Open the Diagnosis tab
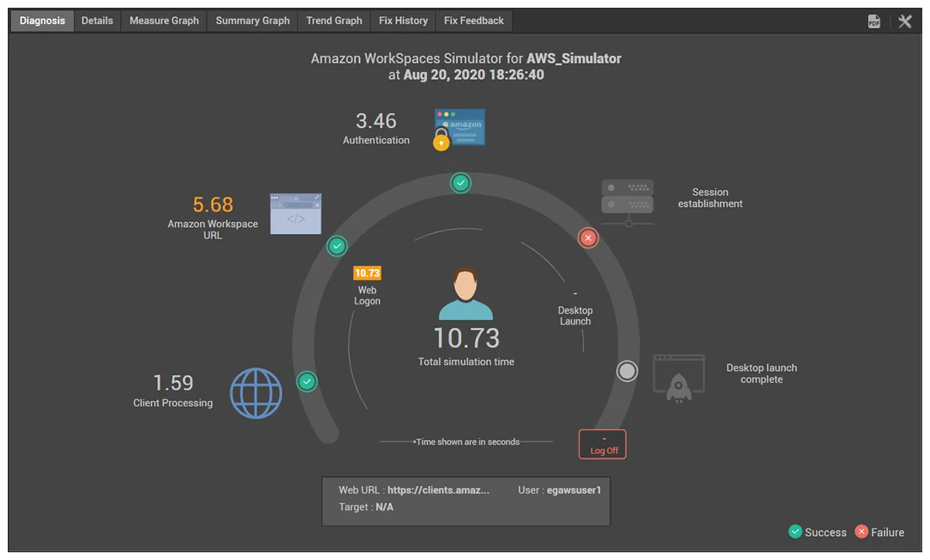The image size is (930, 560). [42, 21]
